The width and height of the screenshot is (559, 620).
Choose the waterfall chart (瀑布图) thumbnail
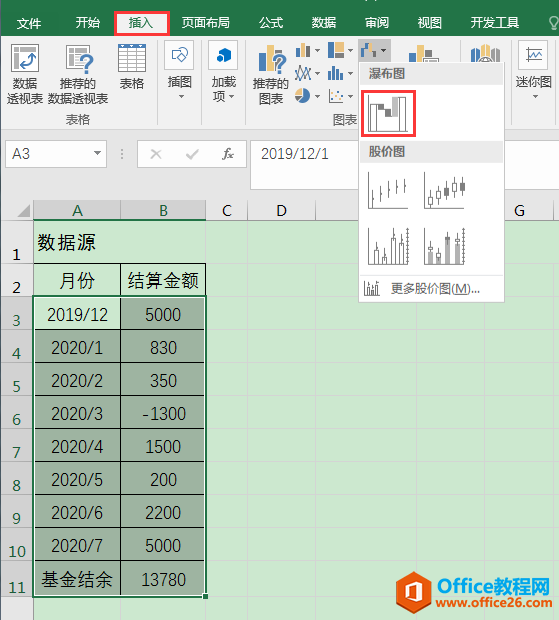[x=388, y=113]
